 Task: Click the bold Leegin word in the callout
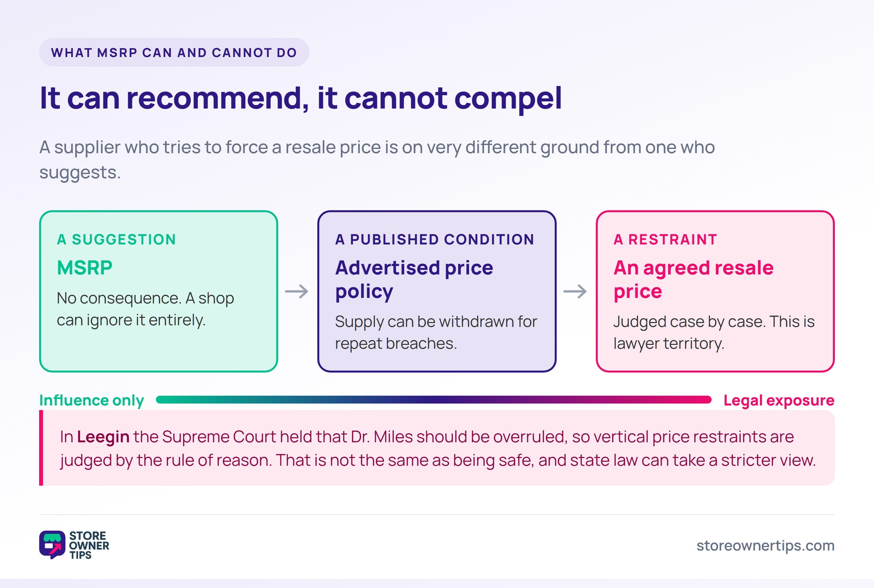tap(103, 437)
